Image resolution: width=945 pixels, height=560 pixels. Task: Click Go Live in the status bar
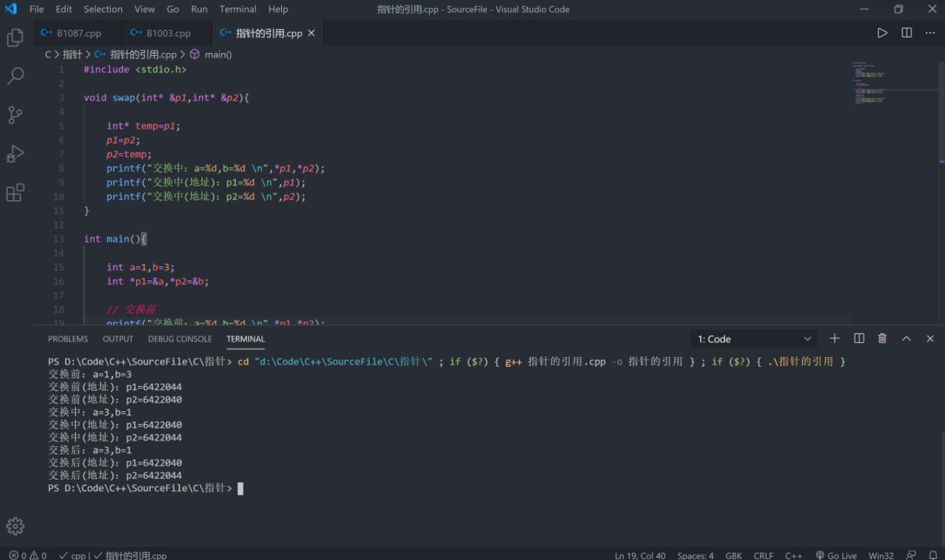836,555
